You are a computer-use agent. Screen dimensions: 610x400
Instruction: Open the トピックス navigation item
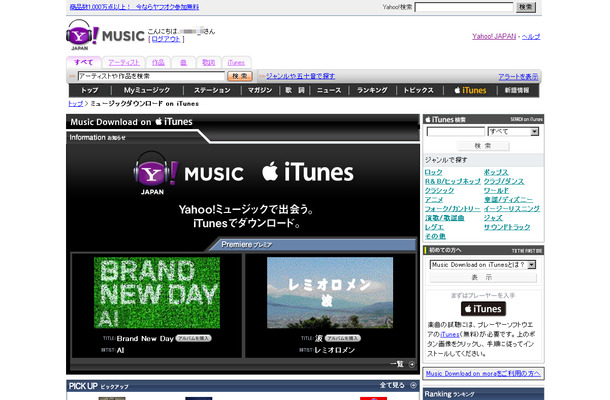pos(418,90)
